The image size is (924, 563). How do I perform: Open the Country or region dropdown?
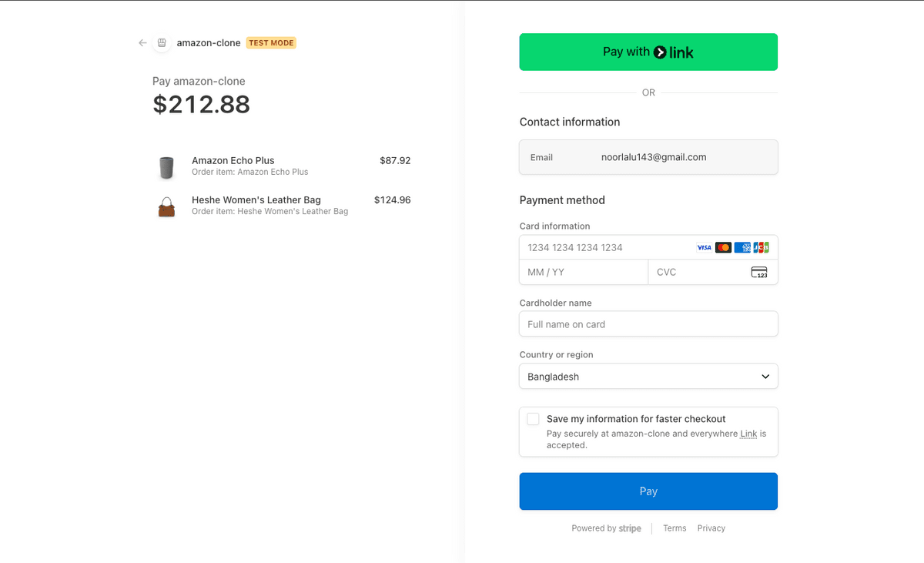(648, 377)
